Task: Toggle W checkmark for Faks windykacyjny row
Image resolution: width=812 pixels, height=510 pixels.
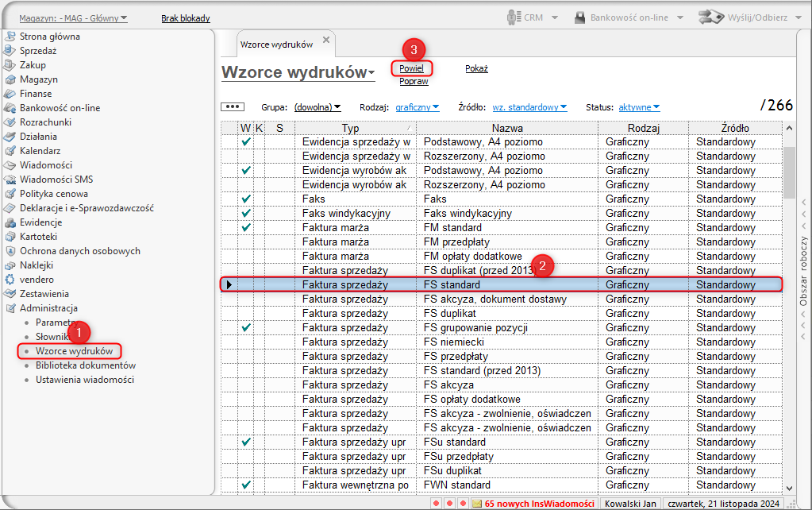Action: click(x=247, y=213)
